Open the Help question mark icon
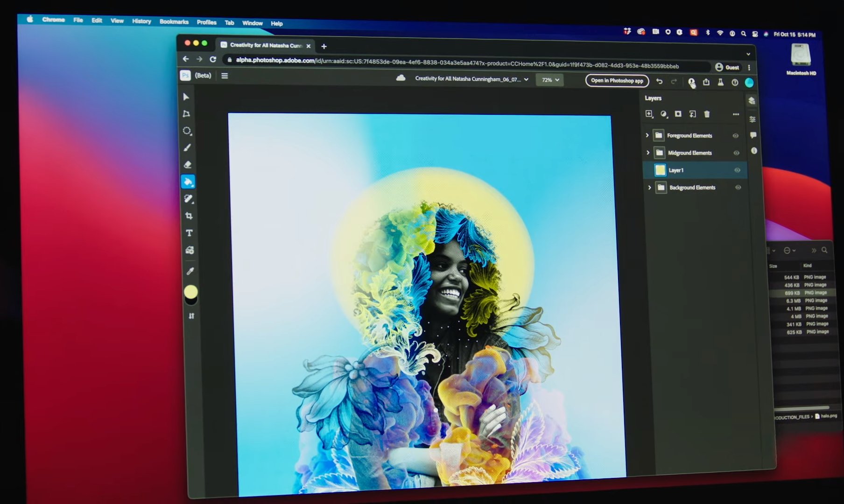This screenshot has height=504, width=844. point(735,83)
